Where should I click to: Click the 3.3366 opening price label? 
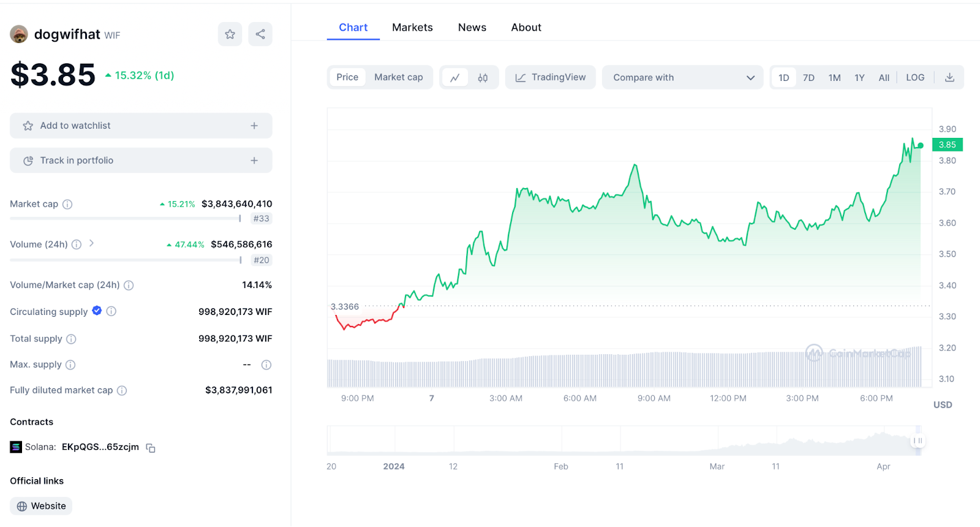pyautogui.click(x=345, y=306)
